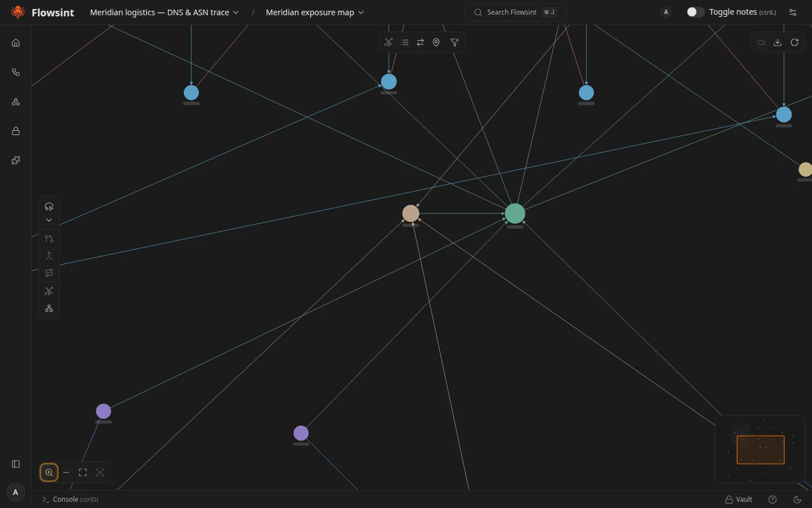
Task: Select the tan node beside the green hub
Action: (411, 213)
